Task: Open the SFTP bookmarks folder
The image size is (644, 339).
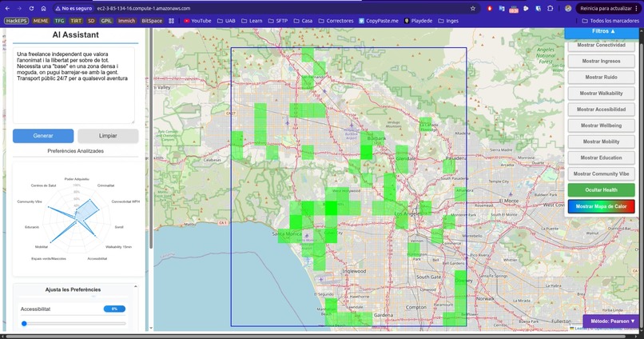Action: 277,21
